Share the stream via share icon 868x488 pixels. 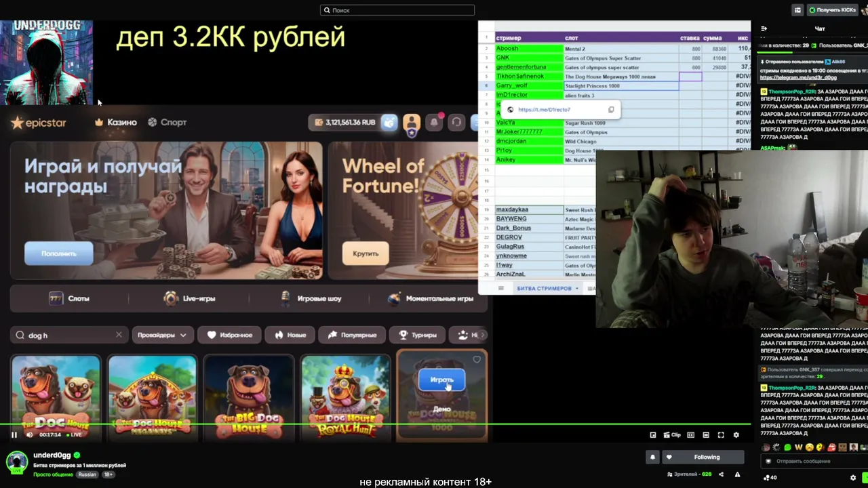pos(721,474)
